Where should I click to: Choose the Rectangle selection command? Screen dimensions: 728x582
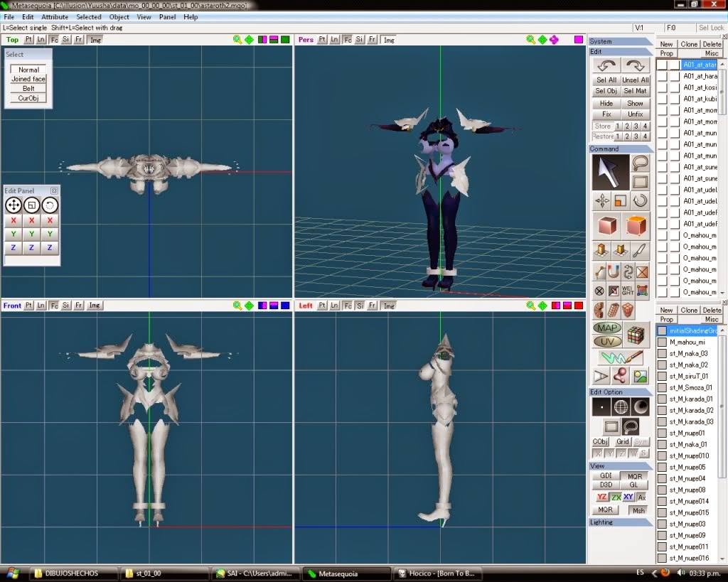pos(641,181)
